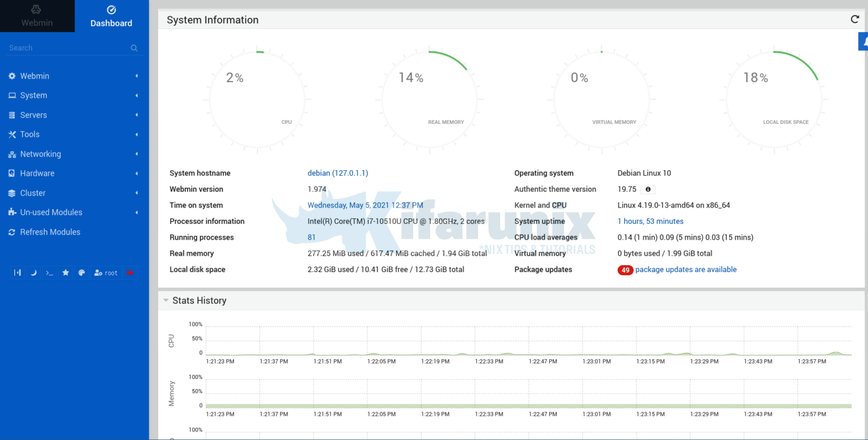The height and width of the screenshot is (440, 868).
Task: Open the package updates are available link
Action: [685, 269]
